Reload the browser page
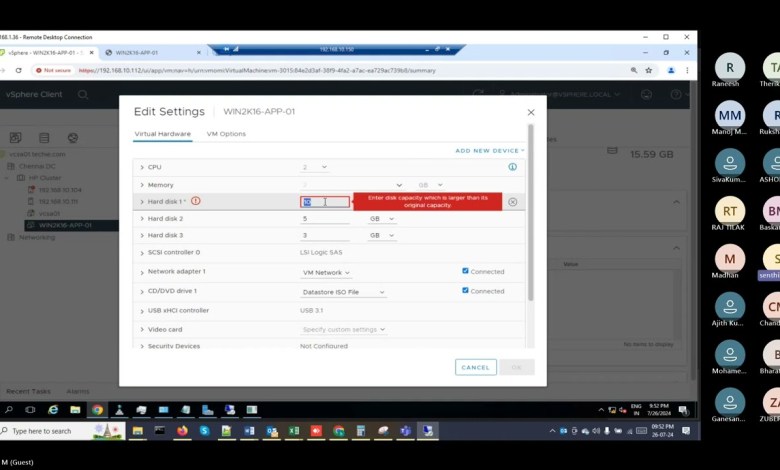Viewport: 780px width, 470px height. [x=18, y=71]
